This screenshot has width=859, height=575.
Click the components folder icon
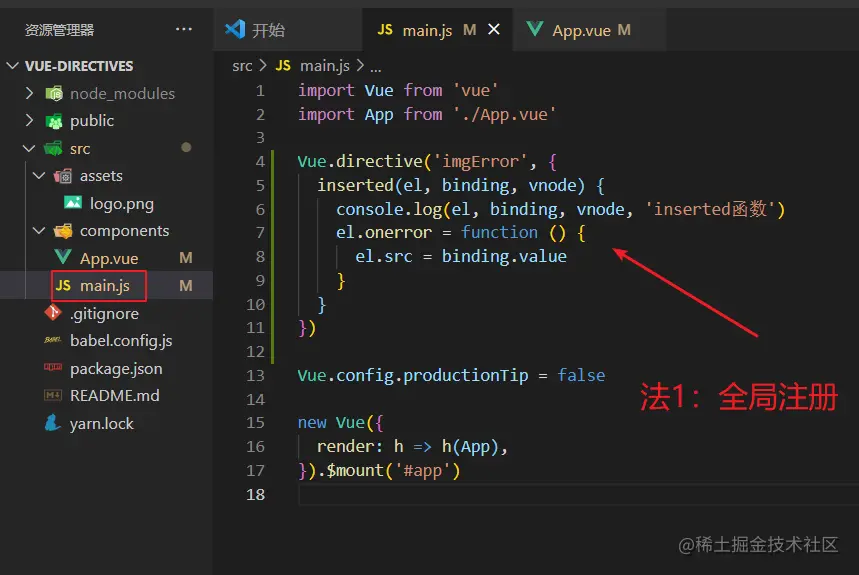coord(63,231)
